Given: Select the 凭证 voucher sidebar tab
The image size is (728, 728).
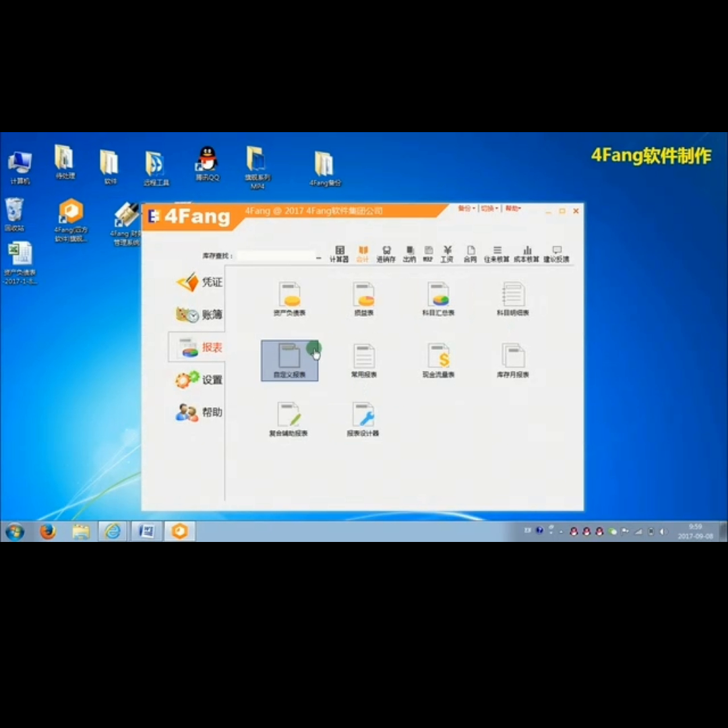Looking at the screenshot, I should (x=200, y=282).
